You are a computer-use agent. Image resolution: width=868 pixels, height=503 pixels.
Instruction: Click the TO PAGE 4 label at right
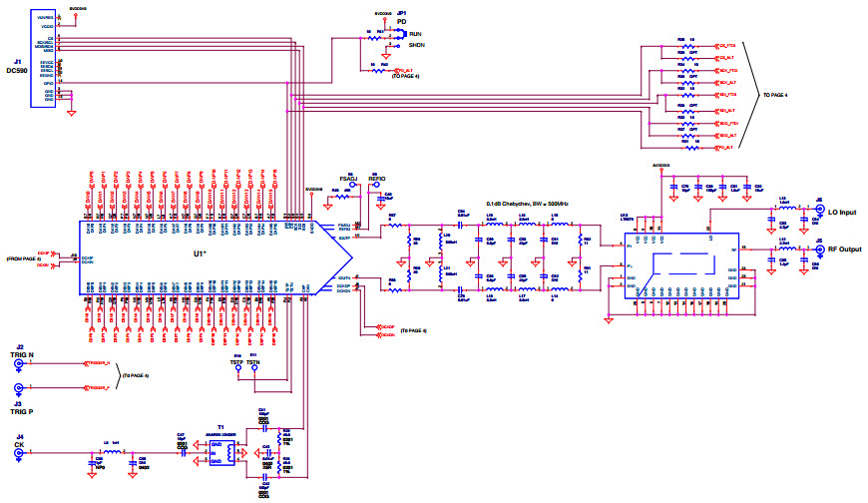coord(775,95)
